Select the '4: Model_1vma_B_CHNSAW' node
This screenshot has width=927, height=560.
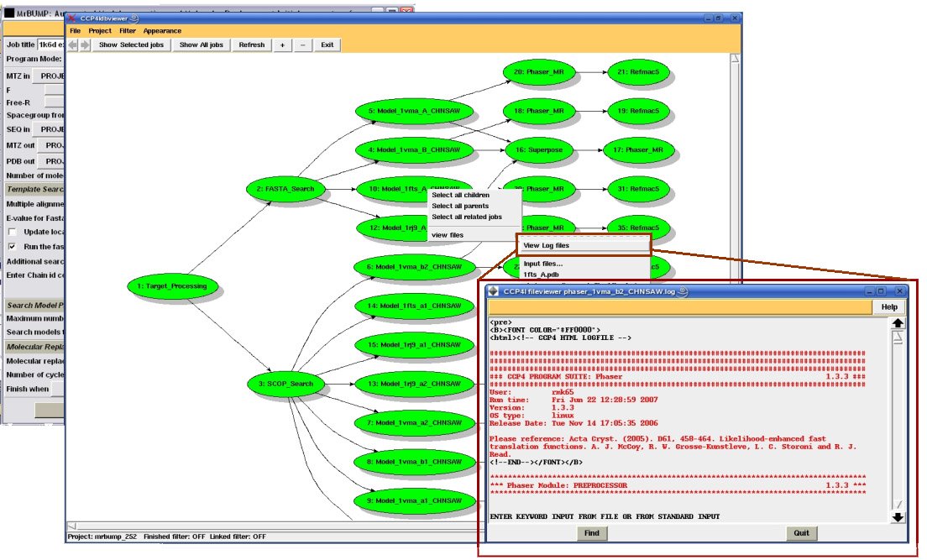414,150
